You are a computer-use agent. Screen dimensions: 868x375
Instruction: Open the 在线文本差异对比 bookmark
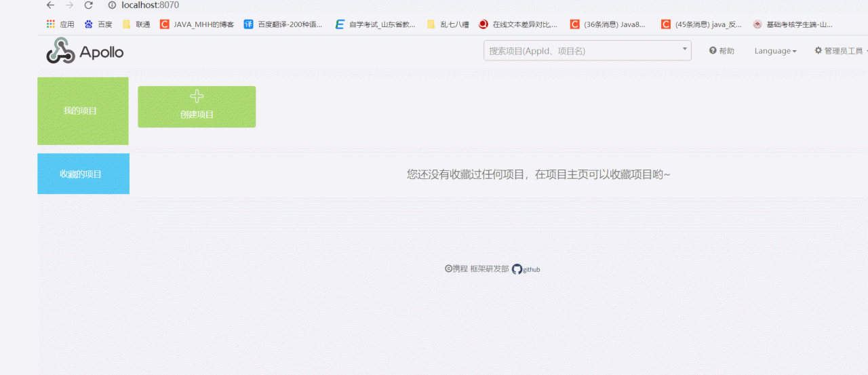519,24
